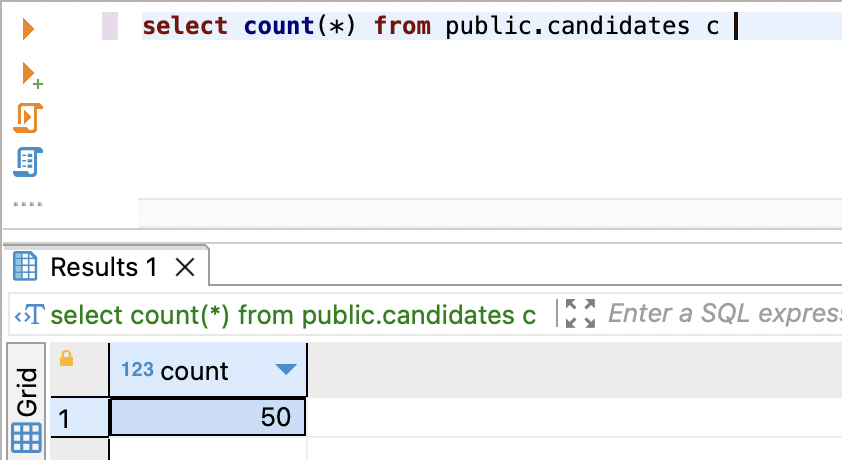The image size is (842, 460).
Task: Click the green query text in results bar
Action: [x=293, y=315]
